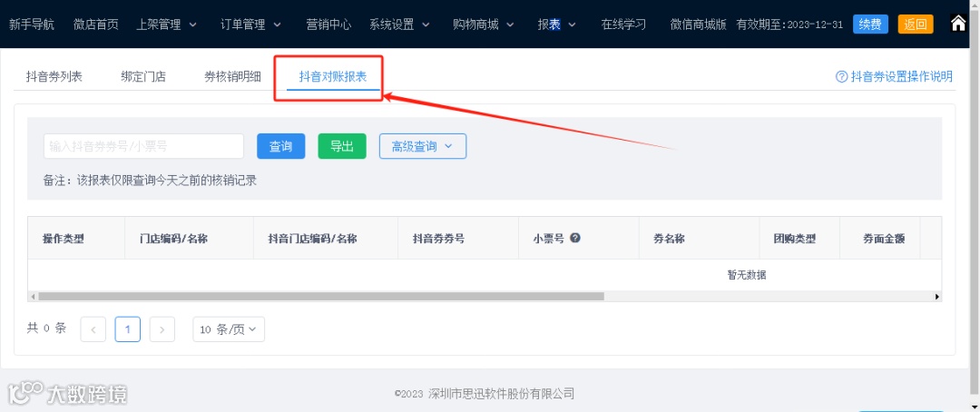The height and width of the screenshot is (412, 980).
Task: Open the 高级查询 dropdown
Action: tap(423, 146)
